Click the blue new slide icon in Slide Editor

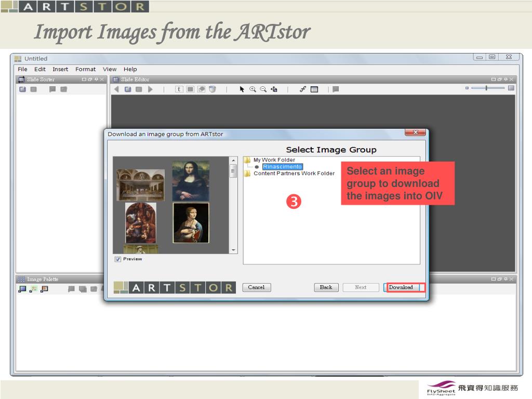pyautogui.click(x=128, y=89)
